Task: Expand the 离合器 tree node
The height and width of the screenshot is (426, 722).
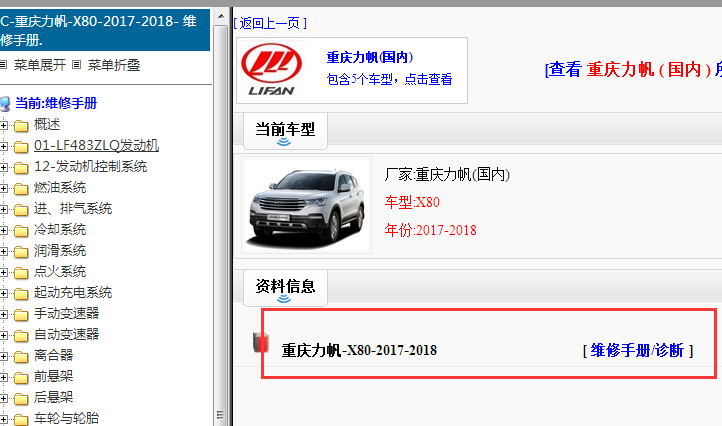Action: coord(4,356)
